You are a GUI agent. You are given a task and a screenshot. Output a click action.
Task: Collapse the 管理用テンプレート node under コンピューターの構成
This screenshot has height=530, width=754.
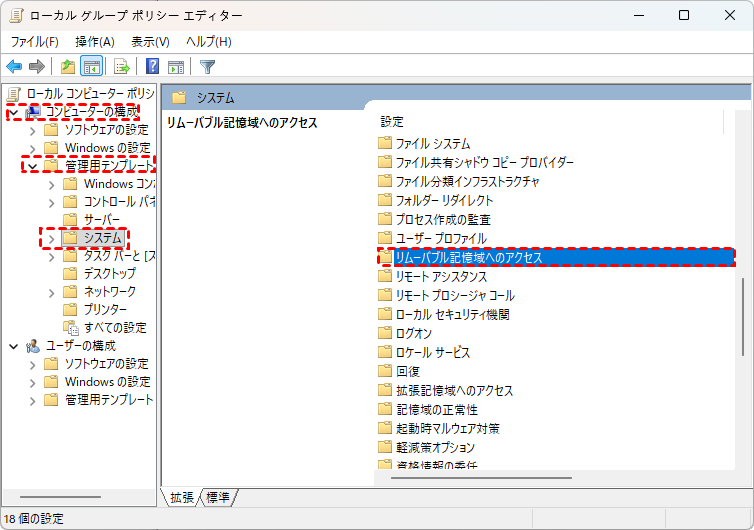[x=32, y=166]
